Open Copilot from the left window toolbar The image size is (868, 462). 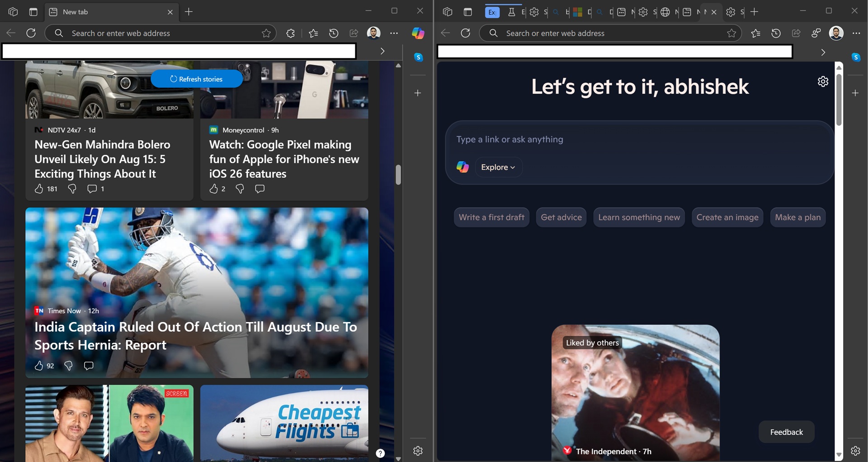pos(418,33)
